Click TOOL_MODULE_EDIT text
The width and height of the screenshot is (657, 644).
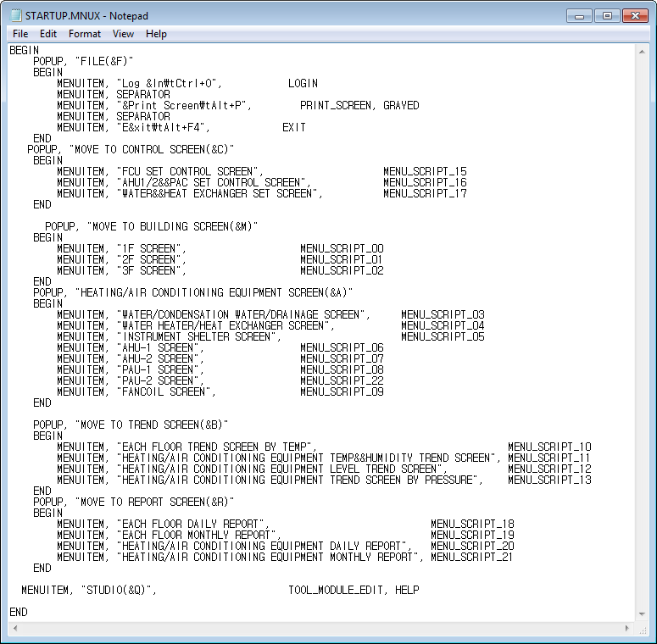click(x=336, y=591)
